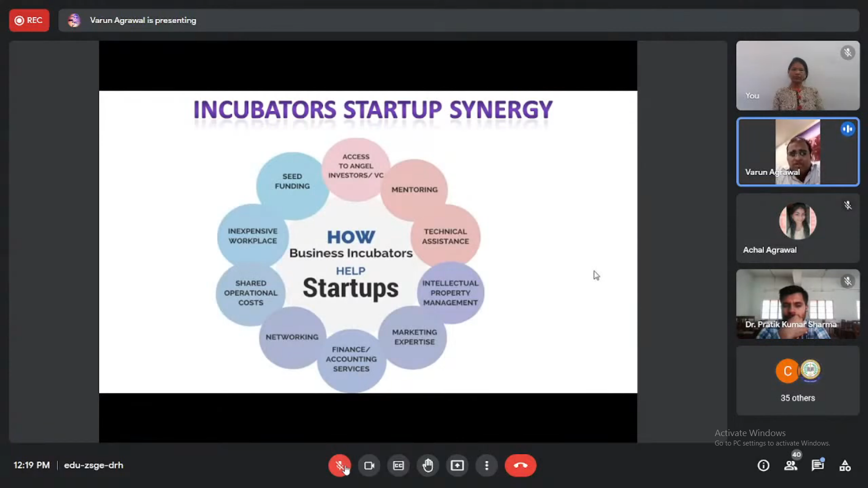This screenshot has width=868, height=488.
Task: Click your own You video tile
Action: point(797,75)
